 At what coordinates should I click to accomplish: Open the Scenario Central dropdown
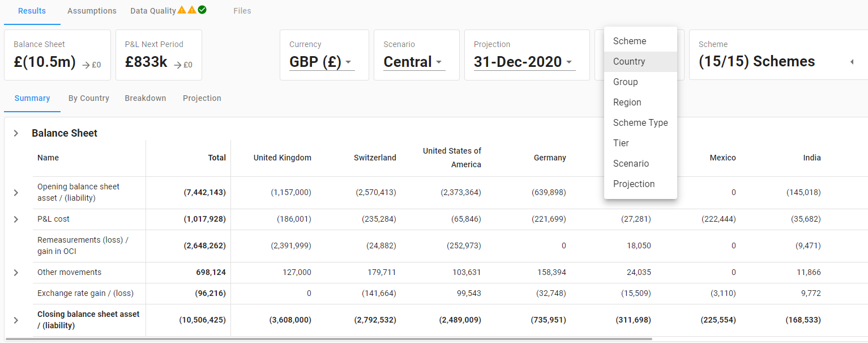414,62
